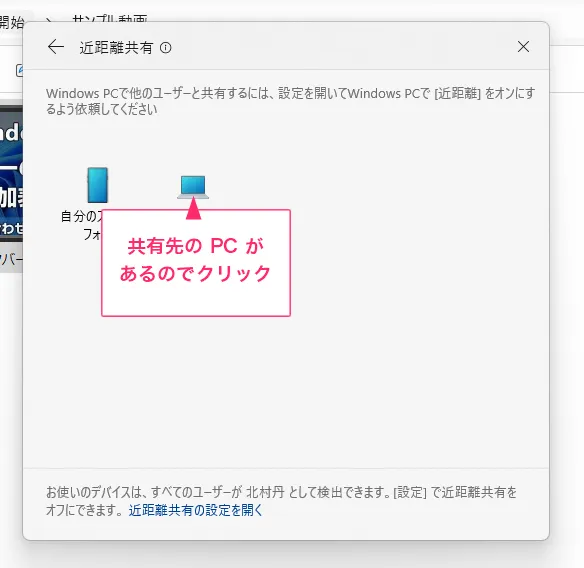This screenshot has width=584, height=568.
Task: Select the 開始 breadcrumb behind the dialog
Action: point(12,22)
